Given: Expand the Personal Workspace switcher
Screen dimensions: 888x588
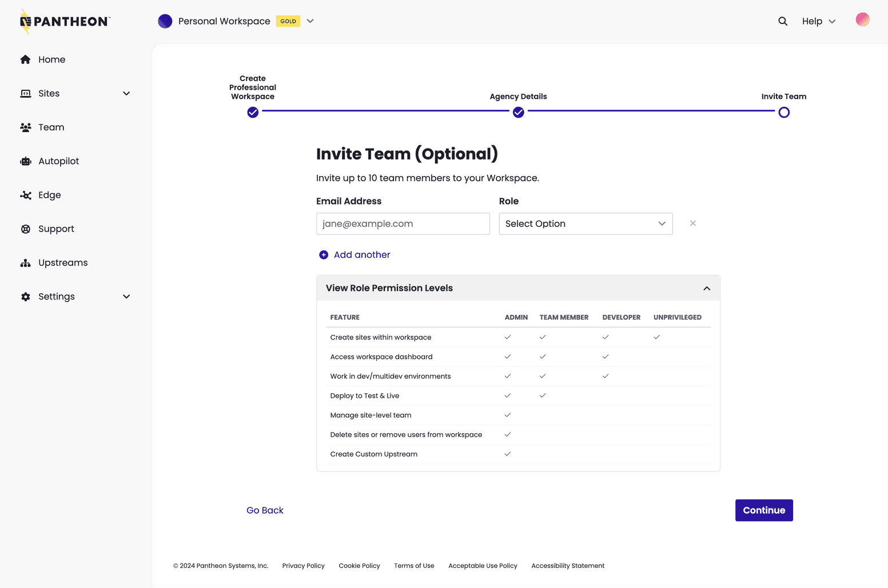Looking at the screenshot, I should coord(310,21).
